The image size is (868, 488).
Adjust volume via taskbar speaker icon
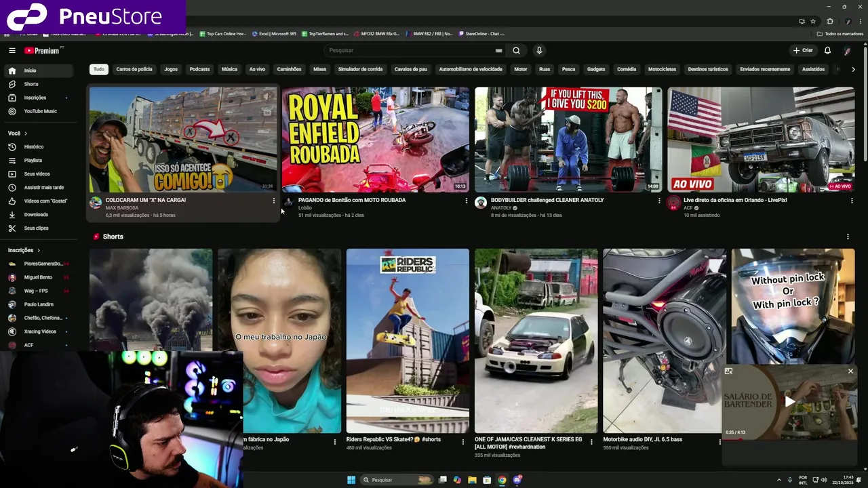(825, 480)
